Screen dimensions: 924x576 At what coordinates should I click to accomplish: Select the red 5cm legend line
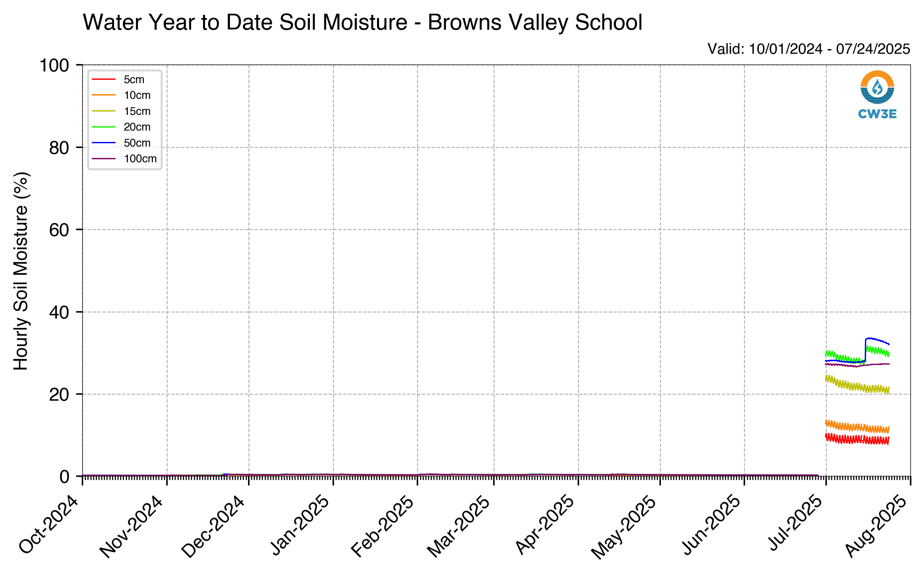pyautogui.click(x=104, y=79)
